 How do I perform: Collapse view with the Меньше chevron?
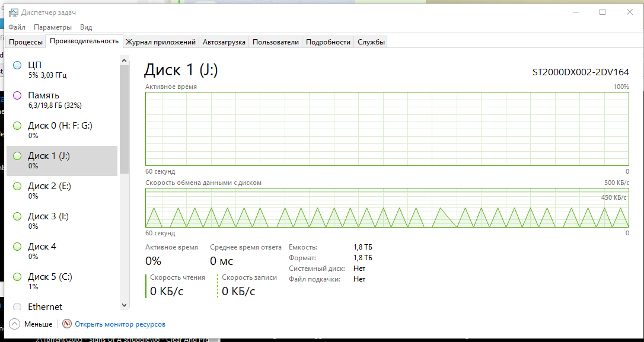(x=14, y=324)
